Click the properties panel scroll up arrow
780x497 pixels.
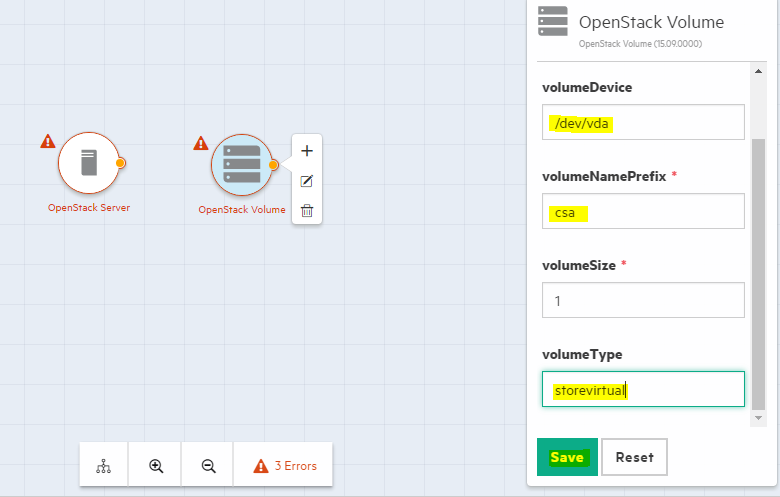point(758,71)
